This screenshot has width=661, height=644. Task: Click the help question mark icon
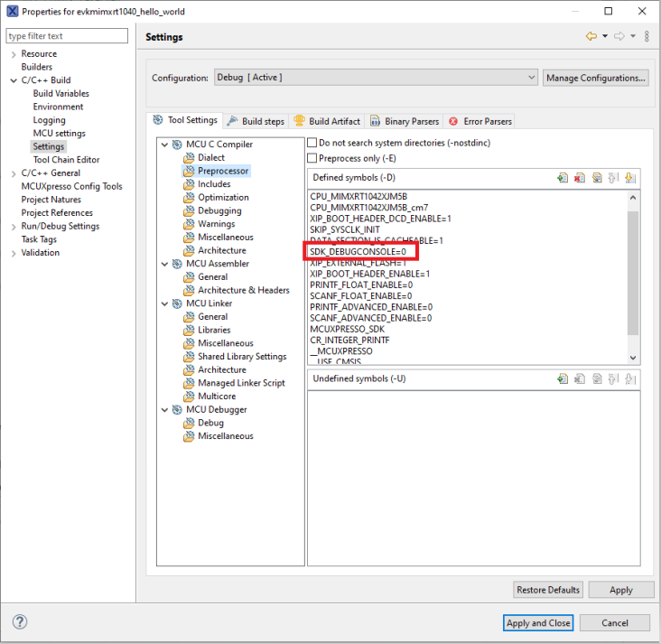coord(19,621)
